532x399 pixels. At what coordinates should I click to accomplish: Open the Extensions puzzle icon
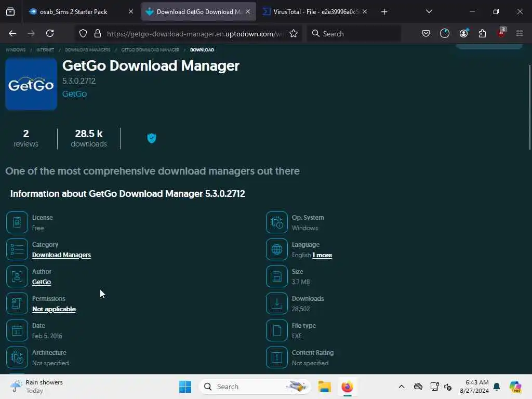point(482,33)
